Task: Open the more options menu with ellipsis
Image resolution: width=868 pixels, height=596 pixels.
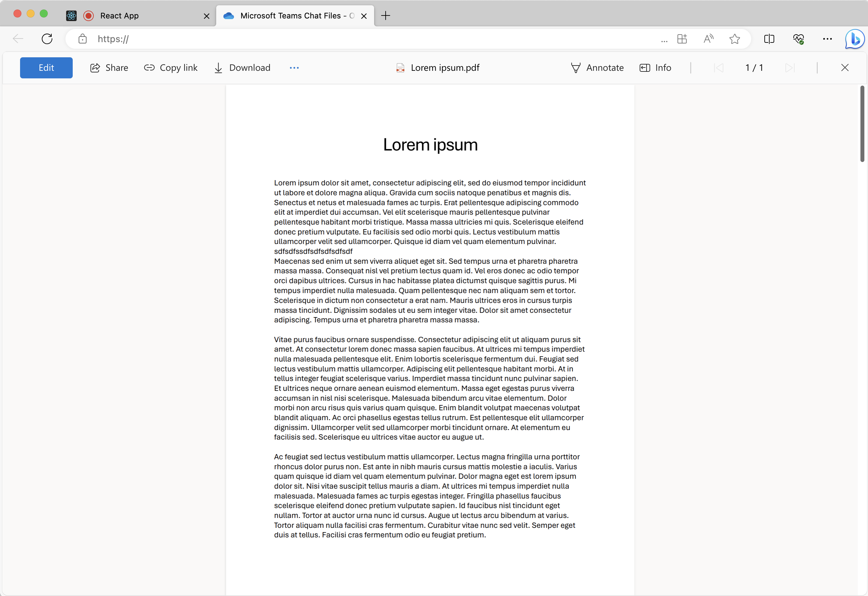Action: pyautogui.click(x=294, y=67)
